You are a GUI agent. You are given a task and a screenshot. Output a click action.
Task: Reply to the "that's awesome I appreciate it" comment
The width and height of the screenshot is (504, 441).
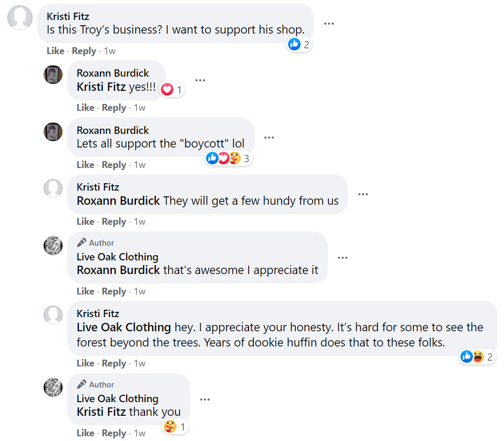114,291
